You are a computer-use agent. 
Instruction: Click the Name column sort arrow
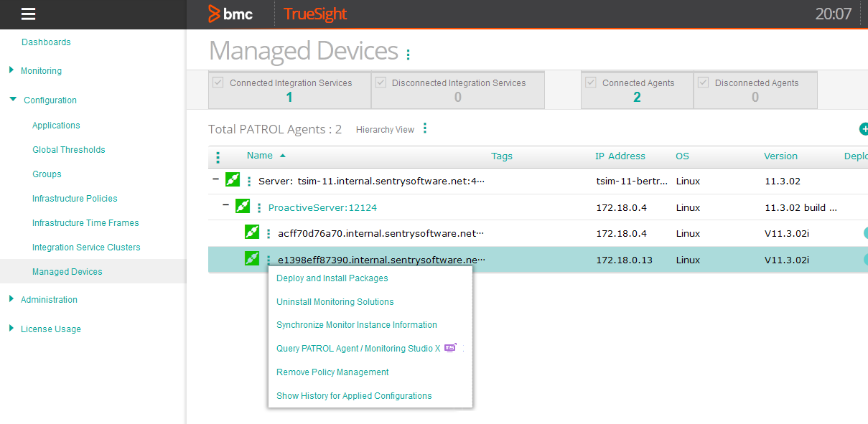point(281,154)
